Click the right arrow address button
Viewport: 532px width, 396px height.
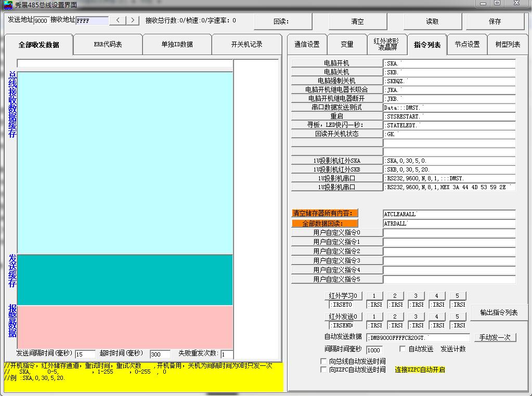133,20
